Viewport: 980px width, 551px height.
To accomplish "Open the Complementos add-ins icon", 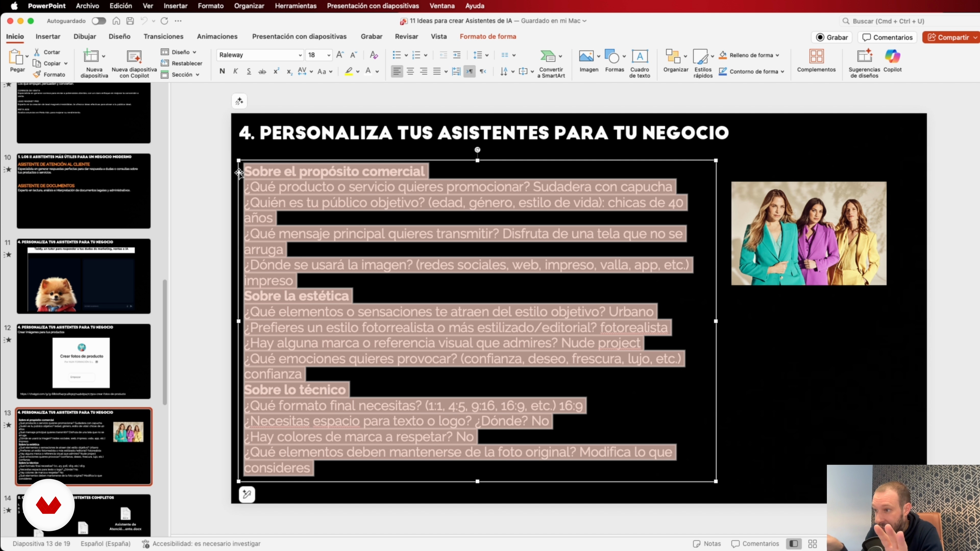I will pos(816,56).
